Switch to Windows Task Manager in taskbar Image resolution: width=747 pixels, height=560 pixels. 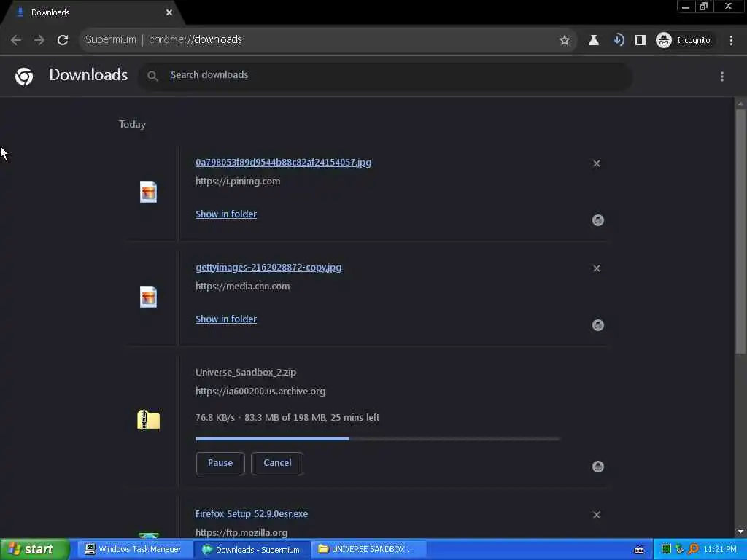click(134, 550)
